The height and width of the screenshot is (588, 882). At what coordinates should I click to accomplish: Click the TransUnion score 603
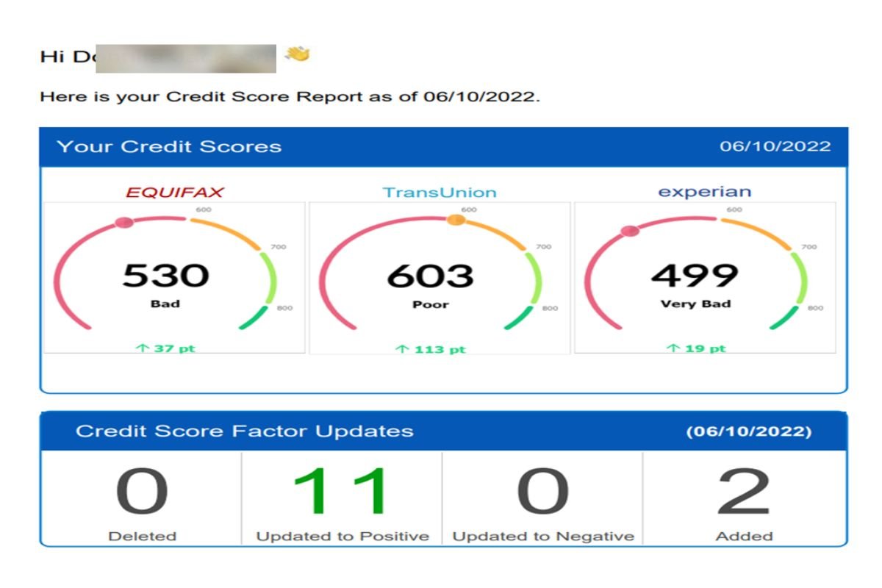[x=431, y=276]
